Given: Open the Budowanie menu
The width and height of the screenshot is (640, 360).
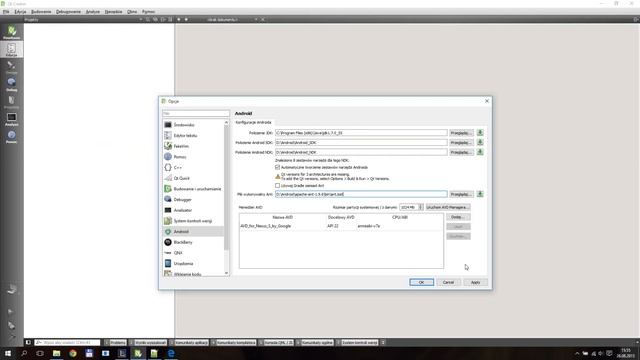Looking at the screenshot, I should pos(41,12).
